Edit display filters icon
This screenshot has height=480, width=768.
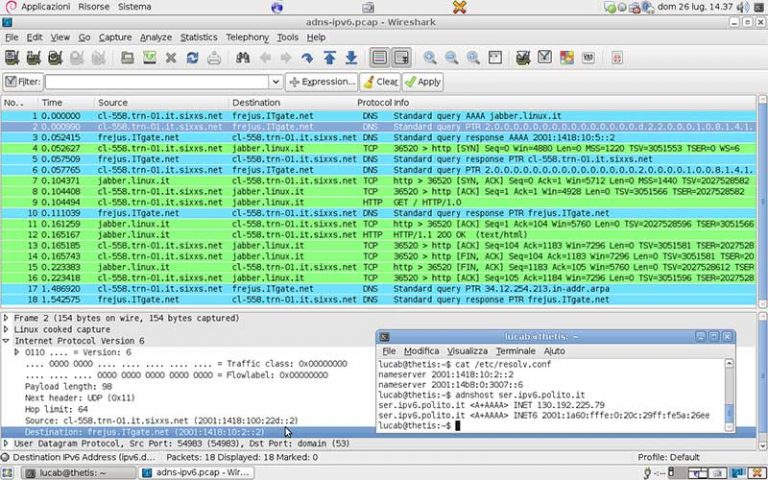coord(545,58)
